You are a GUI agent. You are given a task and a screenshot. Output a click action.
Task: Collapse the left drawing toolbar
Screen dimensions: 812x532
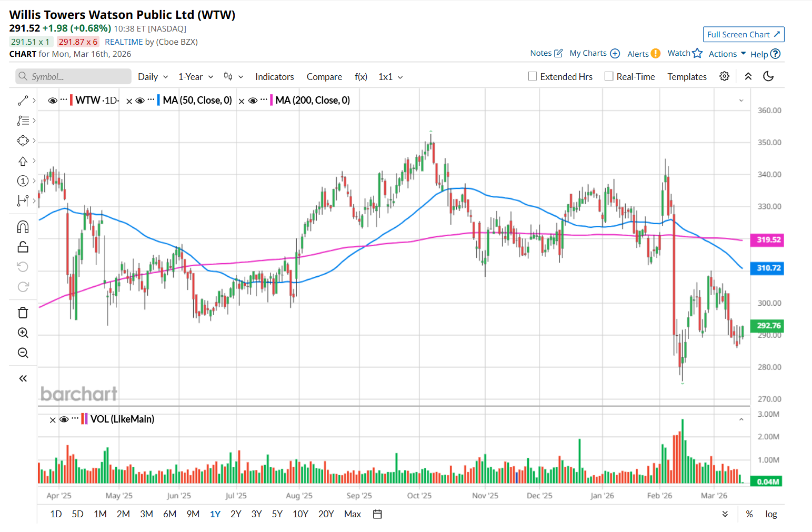(x=23, y=378)
